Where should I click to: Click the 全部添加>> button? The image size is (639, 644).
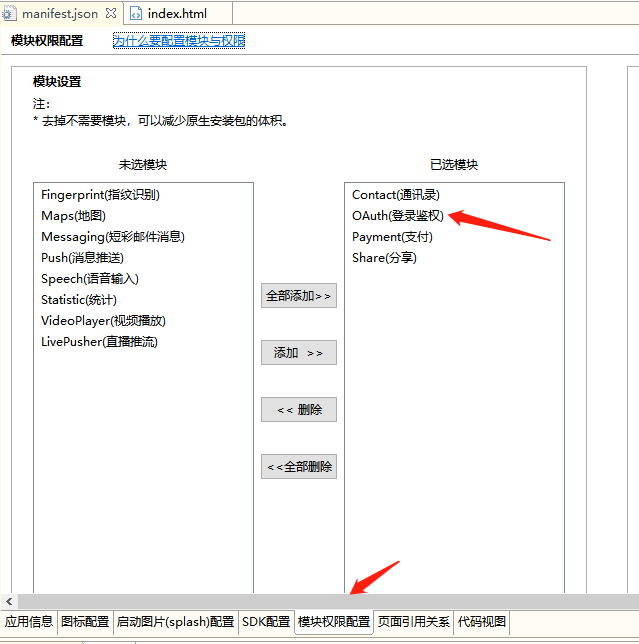299,295
